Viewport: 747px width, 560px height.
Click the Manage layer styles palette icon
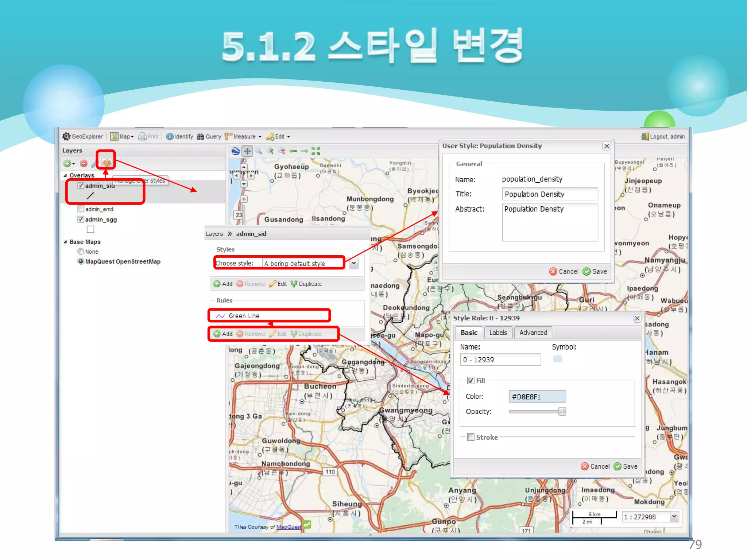[106, 163]
